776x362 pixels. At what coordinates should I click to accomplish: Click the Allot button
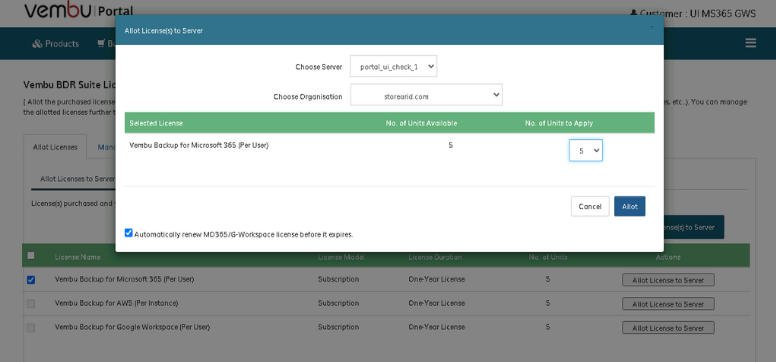point(630,207)
